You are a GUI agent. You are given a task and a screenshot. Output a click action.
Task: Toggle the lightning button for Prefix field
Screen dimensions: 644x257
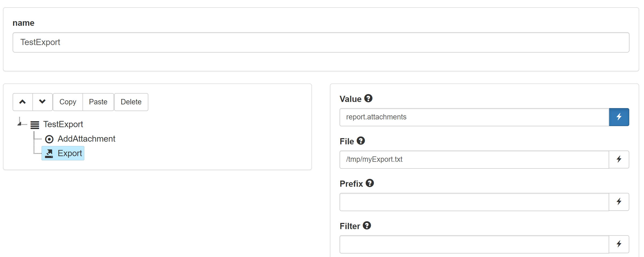click(x=619, y=202)
